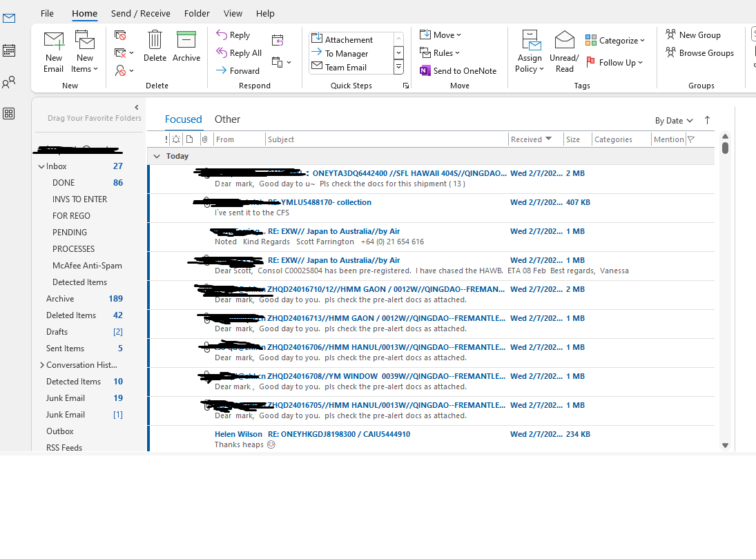Reverse sort order arrow
This screenshot has width=756, height=559.
(707, 121)
